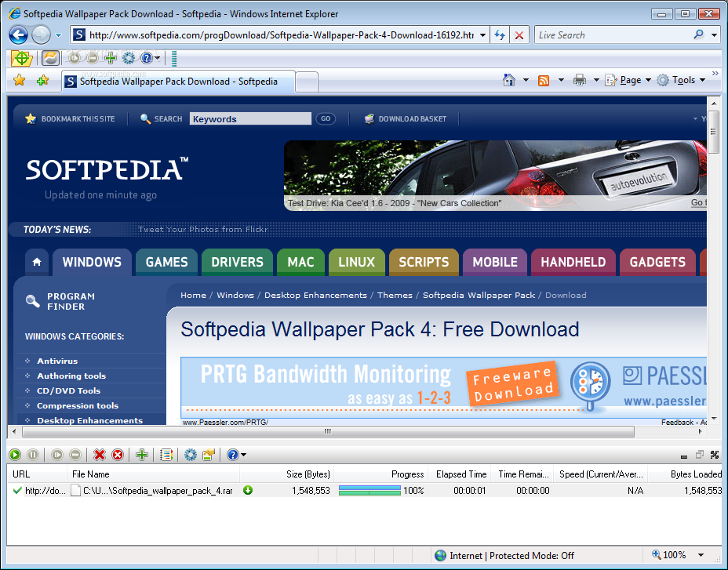The image size is (728, 570).
Task: Open the Print dropdown arrow
Action: pos(597,80)
